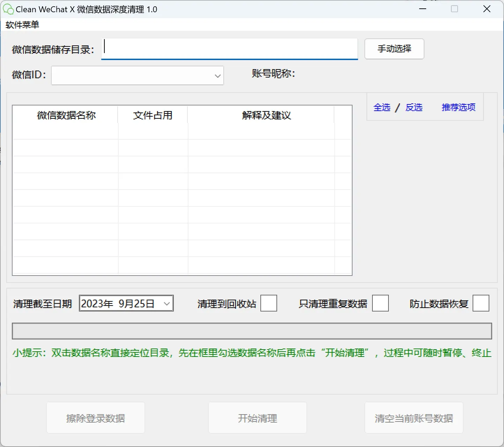The image size is (504, 447).
Task: Click the 推荐选项 link
Action: (459, 107)
